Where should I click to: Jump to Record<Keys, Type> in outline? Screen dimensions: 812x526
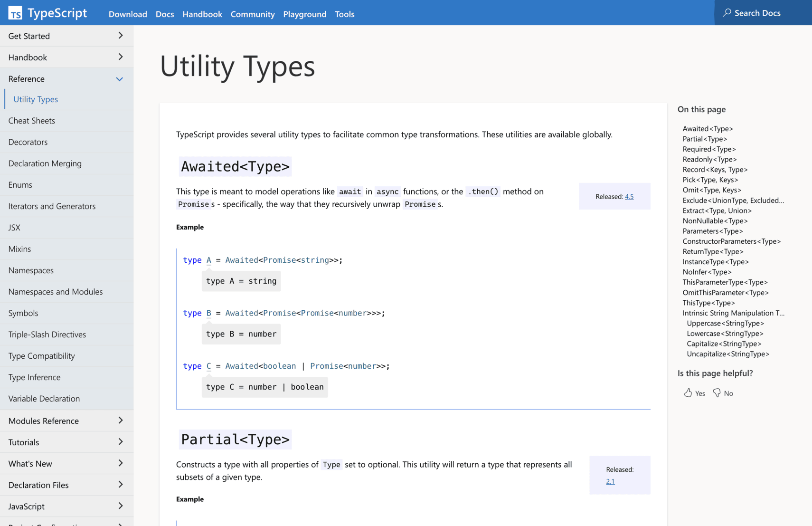click(x=715, y=170)
